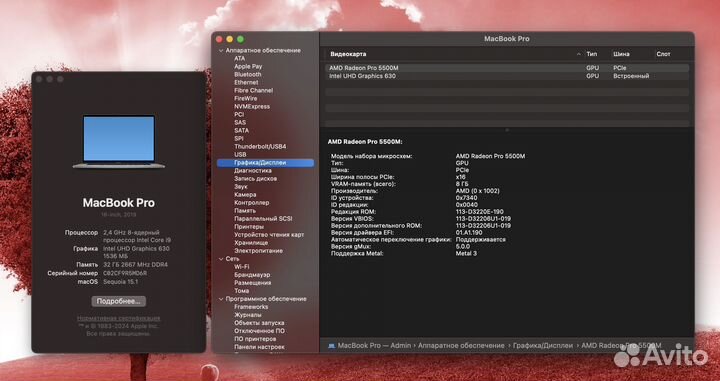Collapse the Сеть section chevron
This screenshot has width=720, height=381.
221,259
